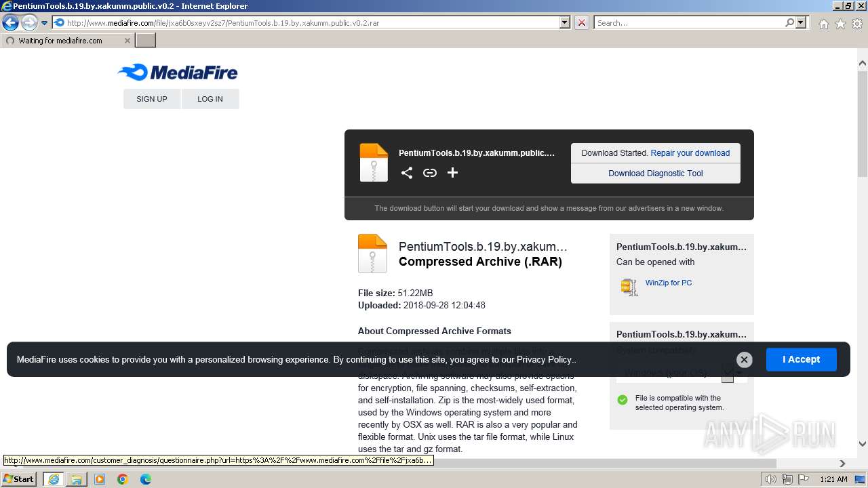Viewport: 868px width, 488px height.
Task: Click Download Diagnostic Tool button
Action: (x=656, y=174)
